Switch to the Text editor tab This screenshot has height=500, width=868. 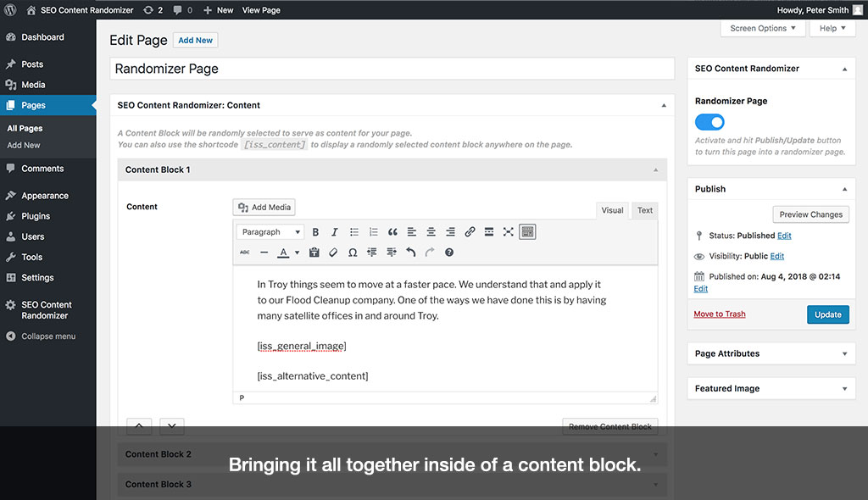pyautogui.click(x=644, y=210)
